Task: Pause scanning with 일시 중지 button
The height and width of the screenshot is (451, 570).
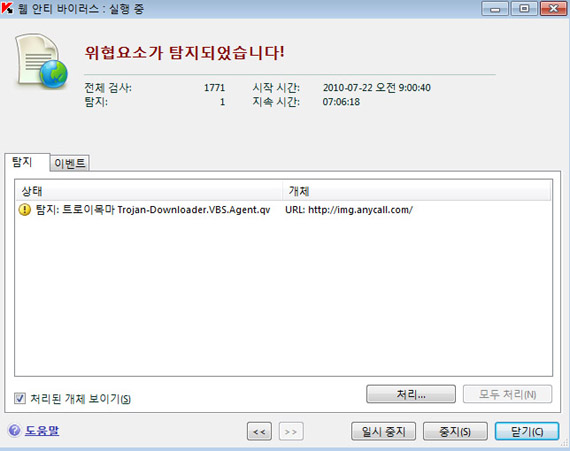Action: [383, 431]
